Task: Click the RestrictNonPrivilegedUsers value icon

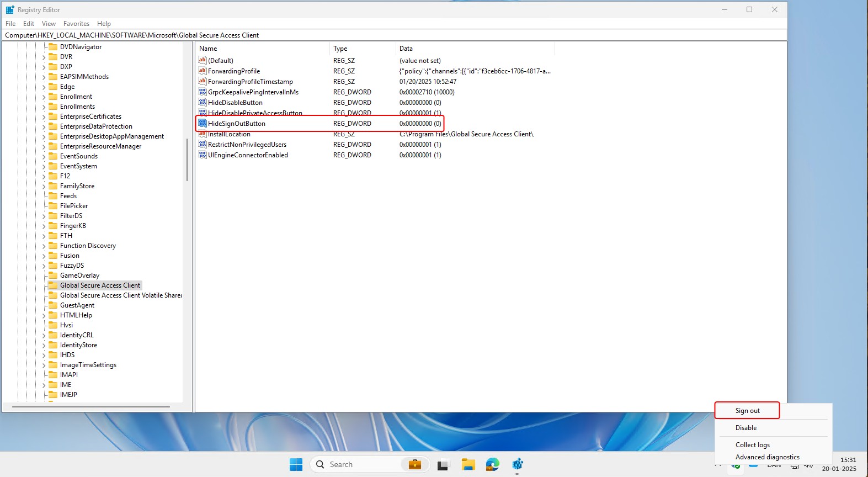Action: point(202,144)
